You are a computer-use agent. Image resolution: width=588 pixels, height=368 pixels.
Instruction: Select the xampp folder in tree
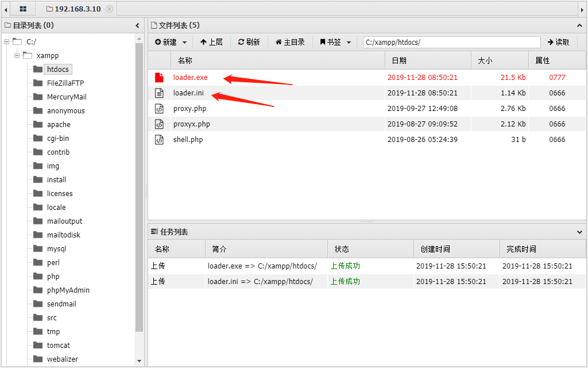[x=48, y=56]
